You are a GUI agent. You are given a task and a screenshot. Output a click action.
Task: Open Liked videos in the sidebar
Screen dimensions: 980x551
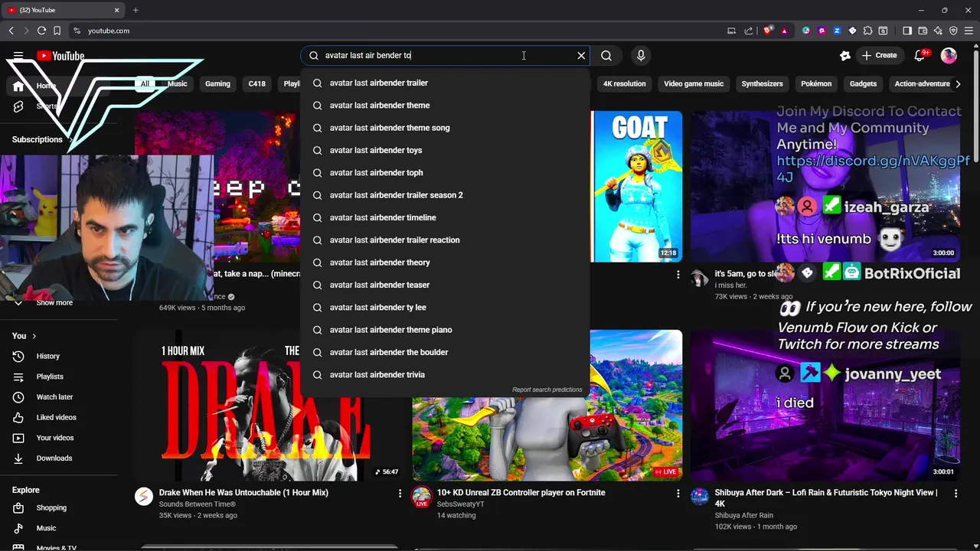(56, 417)
